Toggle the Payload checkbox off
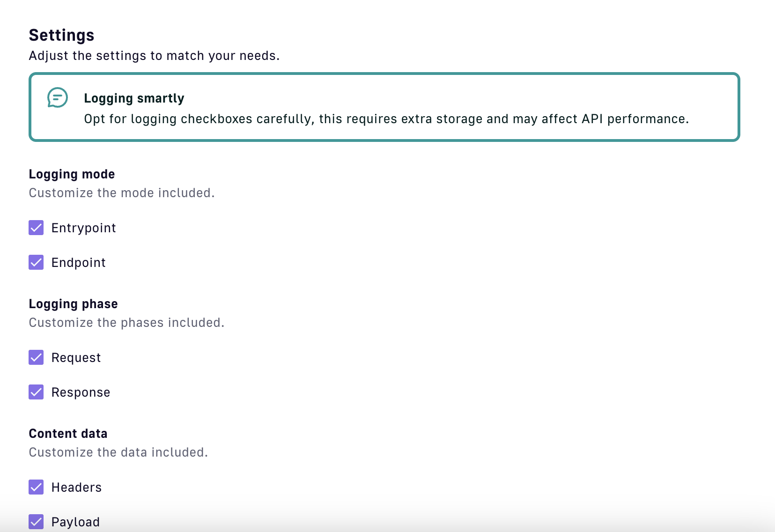The width and height of the screenshot is (775, 532). tap(36, 522)
